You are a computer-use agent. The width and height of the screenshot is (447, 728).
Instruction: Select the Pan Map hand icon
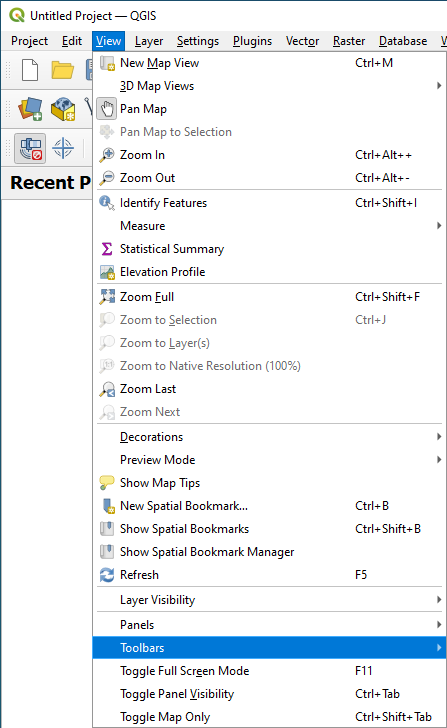(106, 109)
